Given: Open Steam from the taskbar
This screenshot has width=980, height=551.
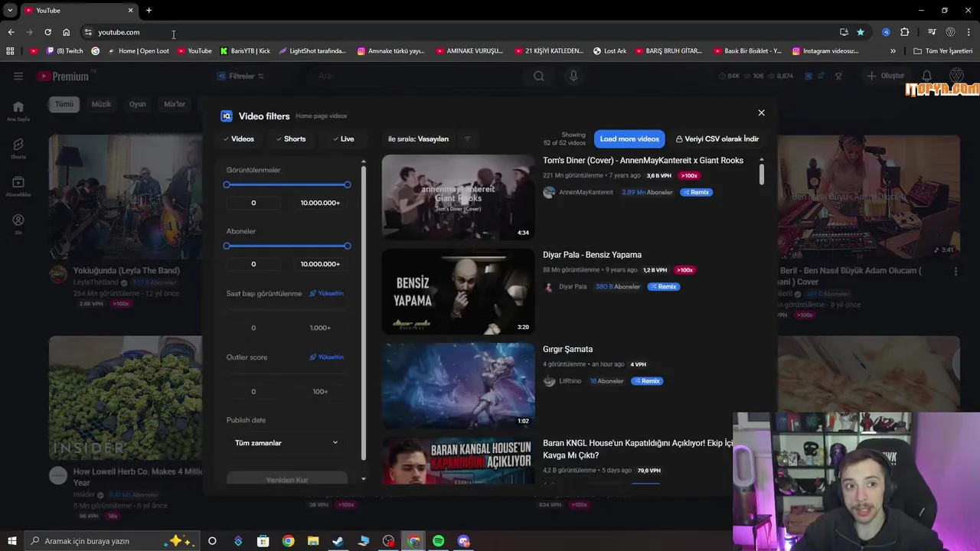Looking at the screenshot, I should pos(338,541).
